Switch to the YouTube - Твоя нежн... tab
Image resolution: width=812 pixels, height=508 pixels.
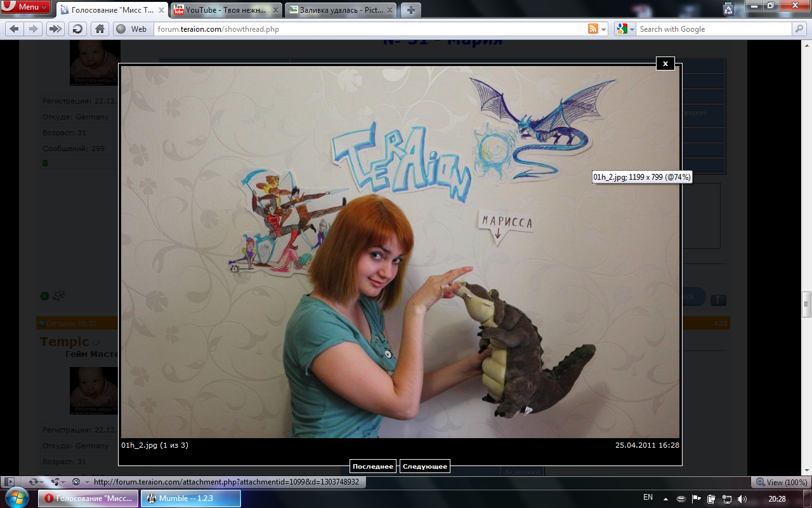(226, 10)
